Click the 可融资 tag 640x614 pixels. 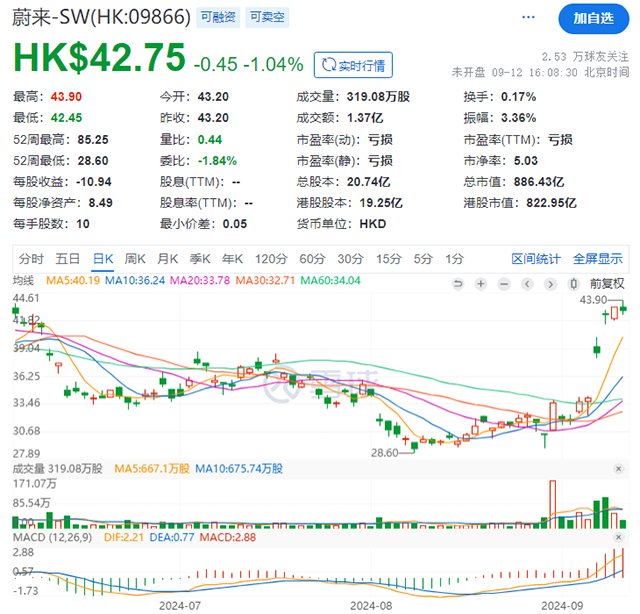coord(218,17)
